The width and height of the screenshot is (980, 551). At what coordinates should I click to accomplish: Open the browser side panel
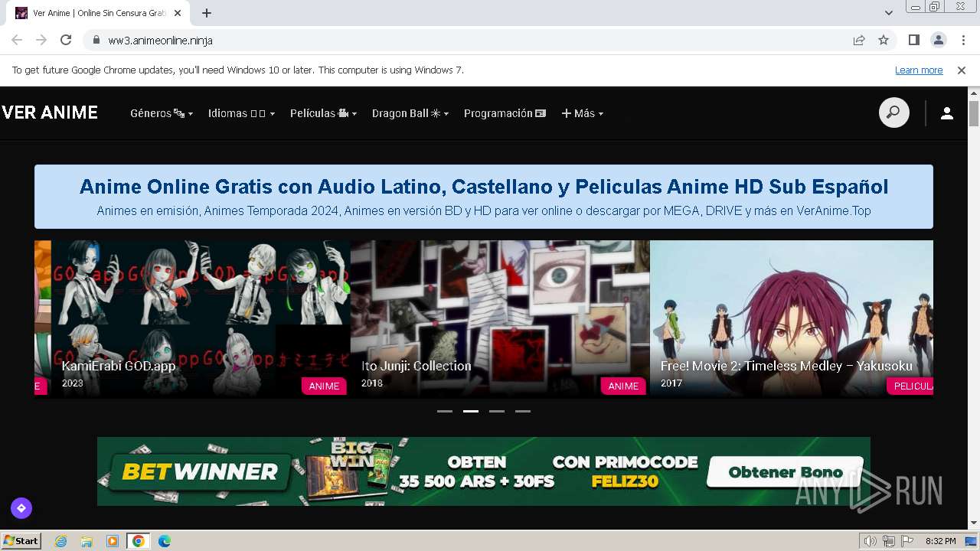pyautogui.click(x=913, y=40)
